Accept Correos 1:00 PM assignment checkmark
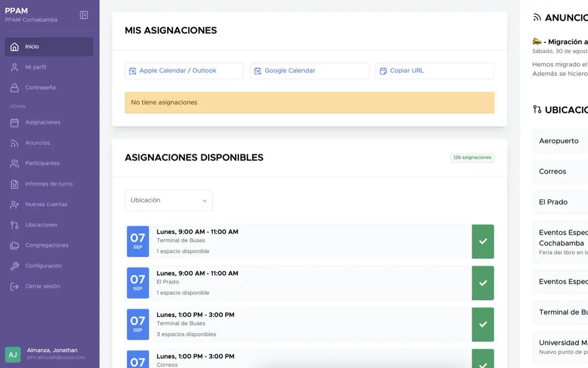The image size is (588, 368). tap(483, 359)
